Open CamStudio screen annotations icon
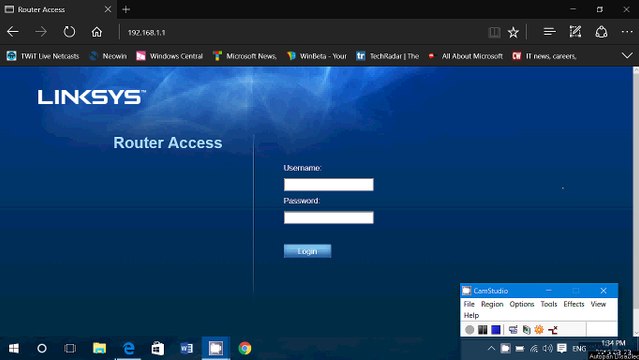639x360 pixels. [x=539, y=329]
